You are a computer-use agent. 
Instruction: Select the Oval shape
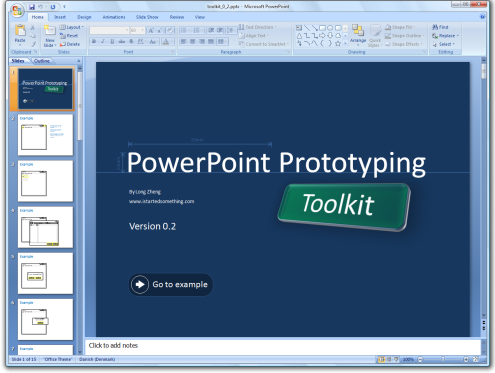click(330, 28)
